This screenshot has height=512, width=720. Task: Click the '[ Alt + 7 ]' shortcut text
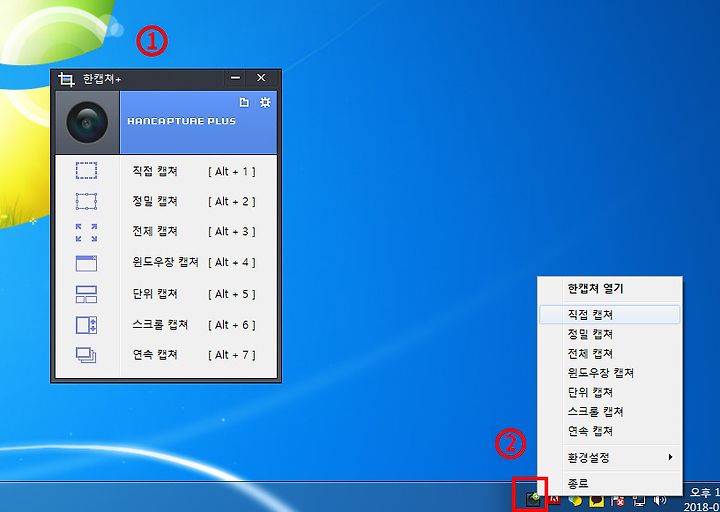point(232,355)
